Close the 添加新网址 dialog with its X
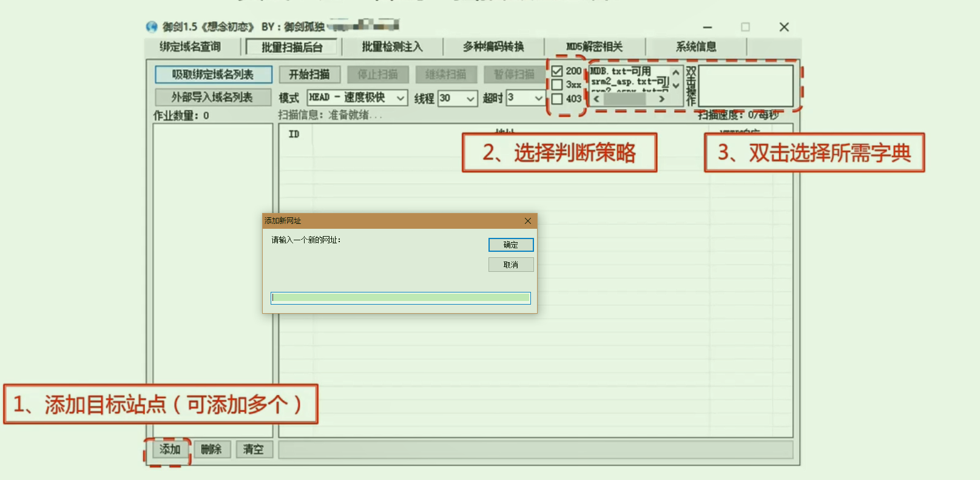 point(528,221)
